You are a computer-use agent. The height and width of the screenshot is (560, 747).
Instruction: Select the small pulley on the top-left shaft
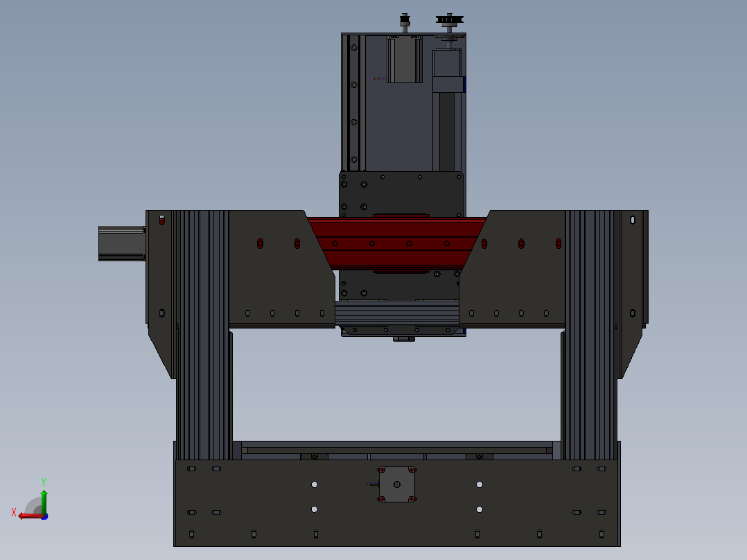[405, 21]
